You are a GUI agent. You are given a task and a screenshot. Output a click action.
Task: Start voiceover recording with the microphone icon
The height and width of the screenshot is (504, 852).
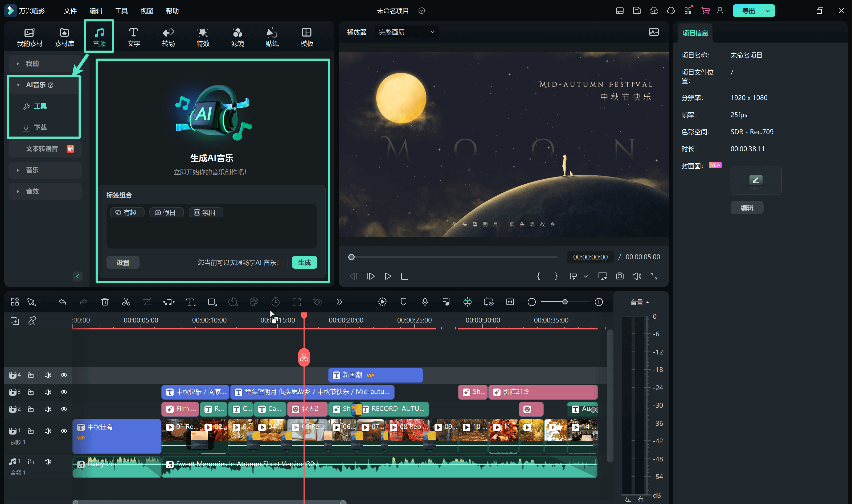[424, 301]
